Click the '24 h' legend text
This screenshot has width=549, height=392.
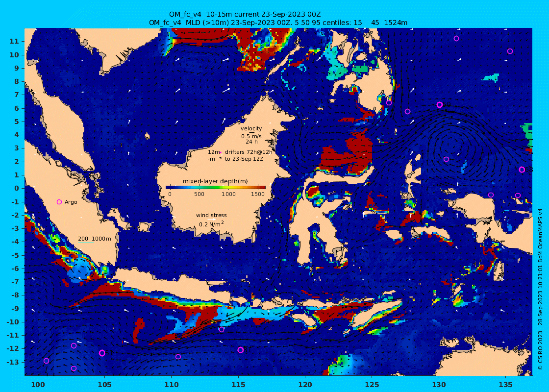pyautogui.click(x=251, y=142)
